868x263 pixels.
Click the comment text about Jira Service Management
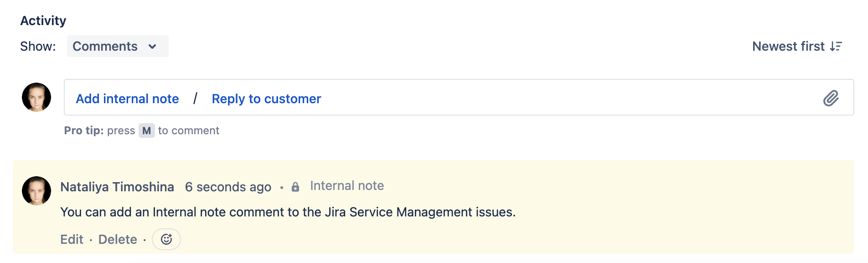tap(288, 212)
